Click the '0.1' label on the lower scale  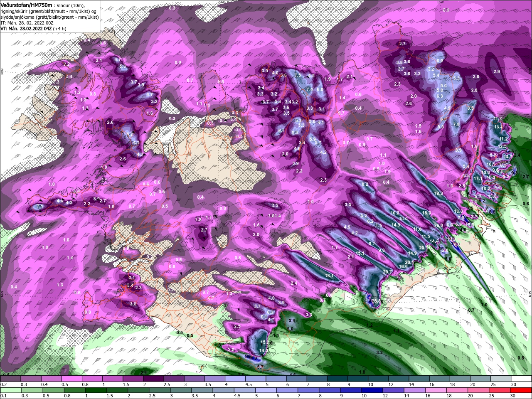(x=3, y=397)
